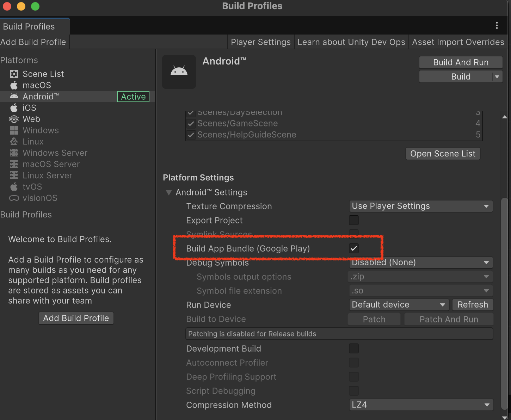Screen dimensions: 511x420
Task: Click the Open Scene List button
Action: 443,154
